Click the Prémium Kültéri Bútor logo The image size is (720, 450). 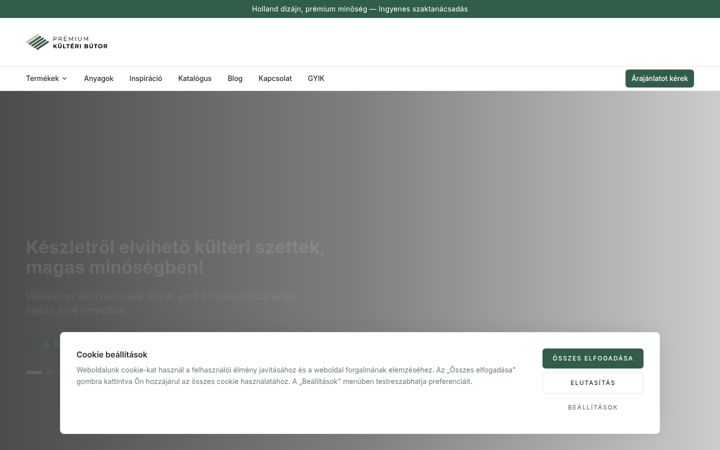coord(67,42)
